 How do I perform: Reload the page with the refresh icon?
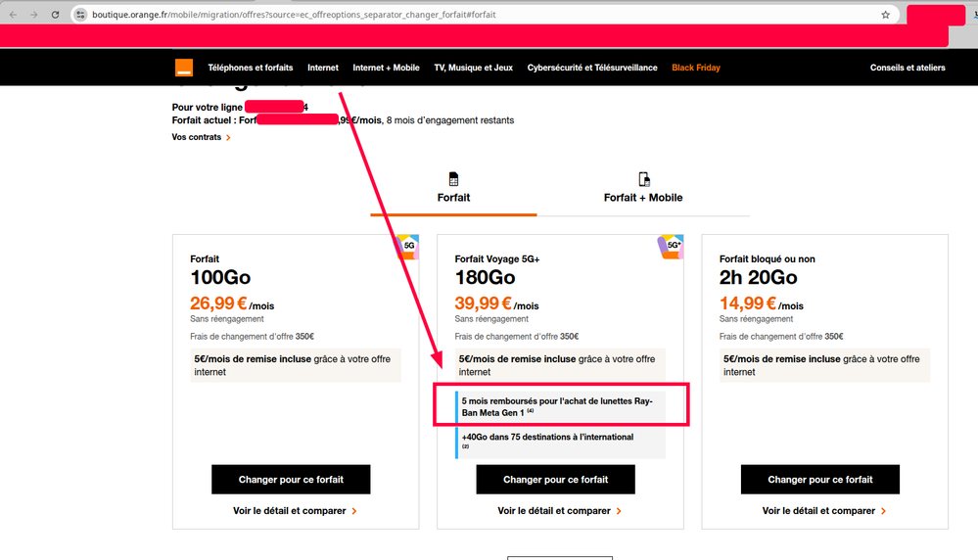[x=55, y=15]
